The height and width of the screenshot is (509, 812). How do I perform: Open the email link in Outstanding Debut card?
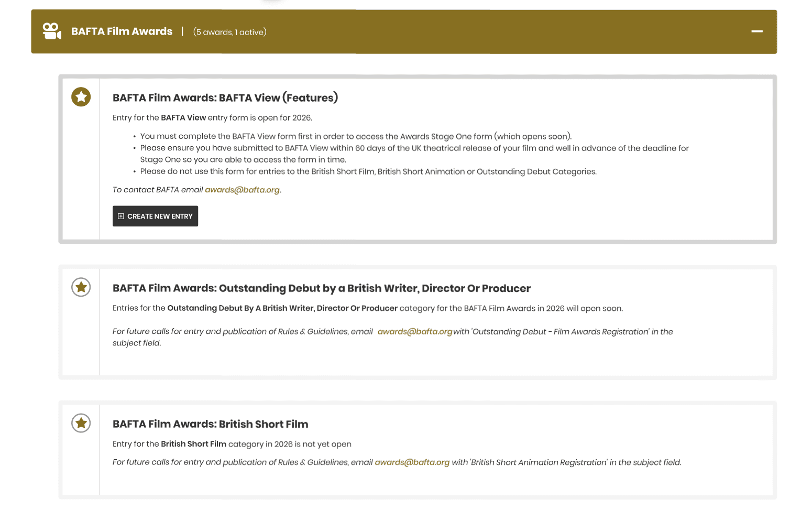tap(414, 332)
